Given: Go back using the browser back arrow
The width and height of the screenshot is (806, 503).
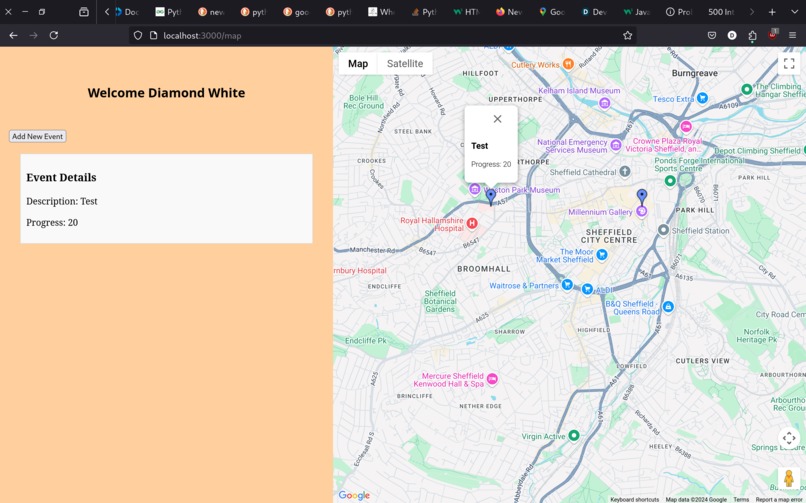Looking at the screenshot, I should pos(13,35).
